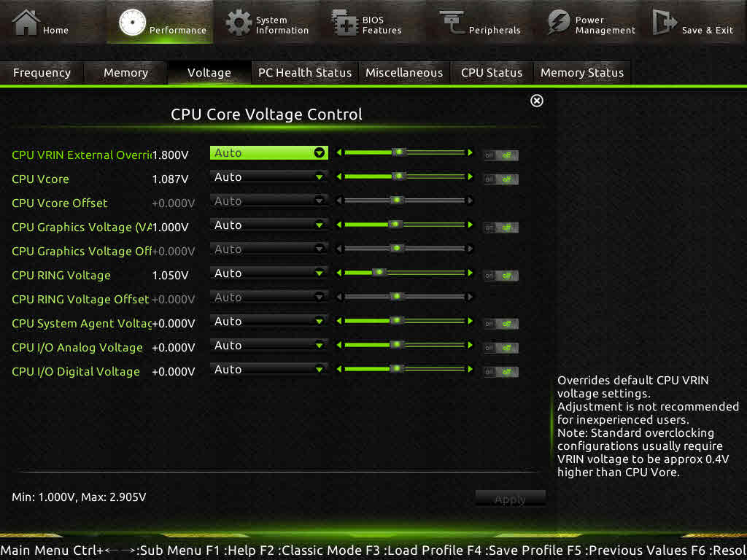Open Power Management lightning icon
This screenshot has height=560, width=747.
click(x=558, y=22)
